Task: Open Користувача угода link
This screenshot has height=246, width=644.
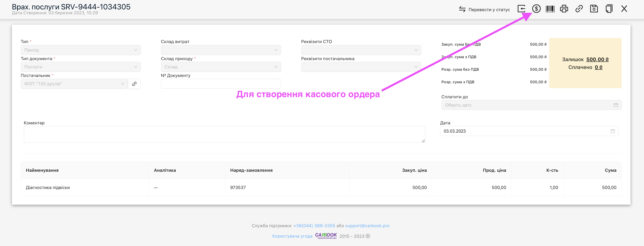Action: tap(292, 236)
